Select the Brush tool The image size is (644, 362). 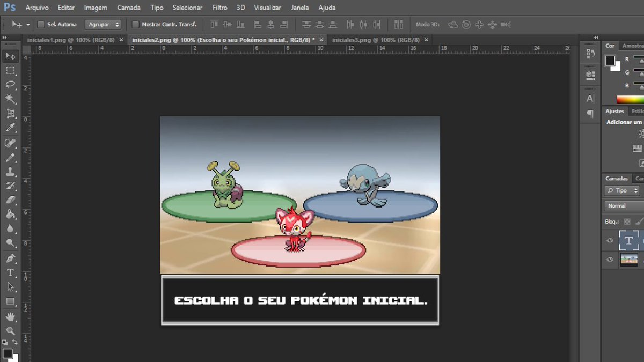pyautogui.click(x=10, y=158)
